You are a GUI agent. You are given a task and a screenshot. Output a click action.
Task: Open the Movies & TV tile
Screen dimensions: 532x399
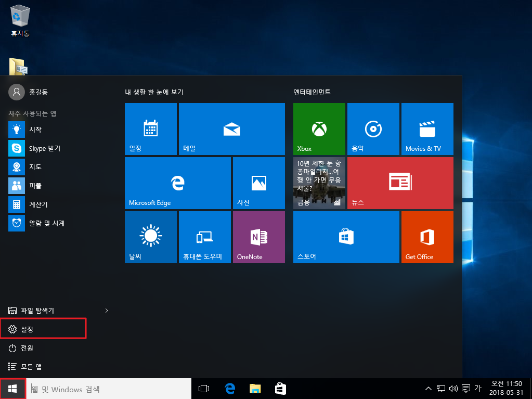pyautogui.click(x=427, y=129)
